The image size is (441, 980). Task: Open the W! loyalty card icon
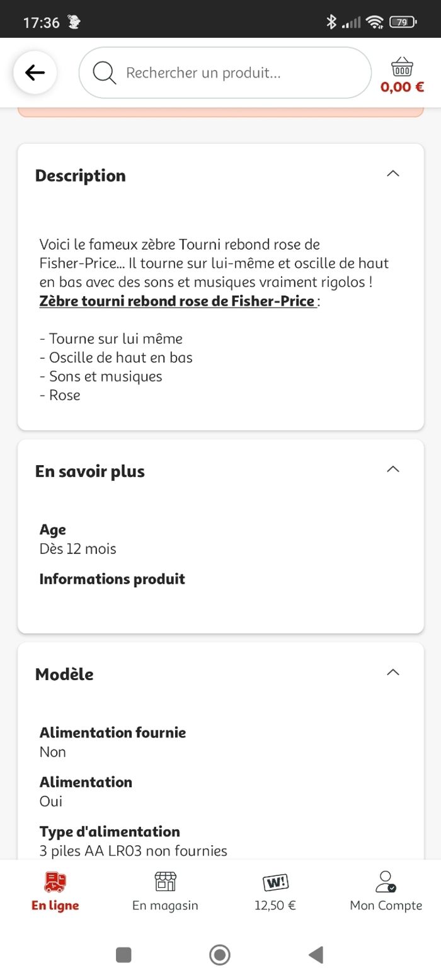point(275,882)
